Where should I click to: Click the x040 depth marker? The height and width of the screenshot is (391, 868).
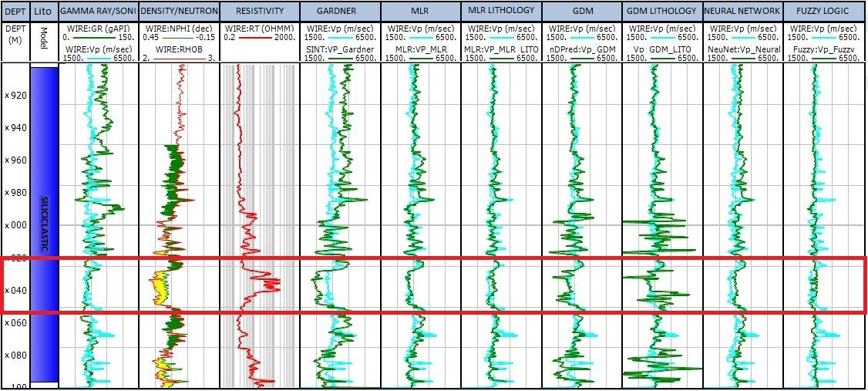click(x=15, y=290)
